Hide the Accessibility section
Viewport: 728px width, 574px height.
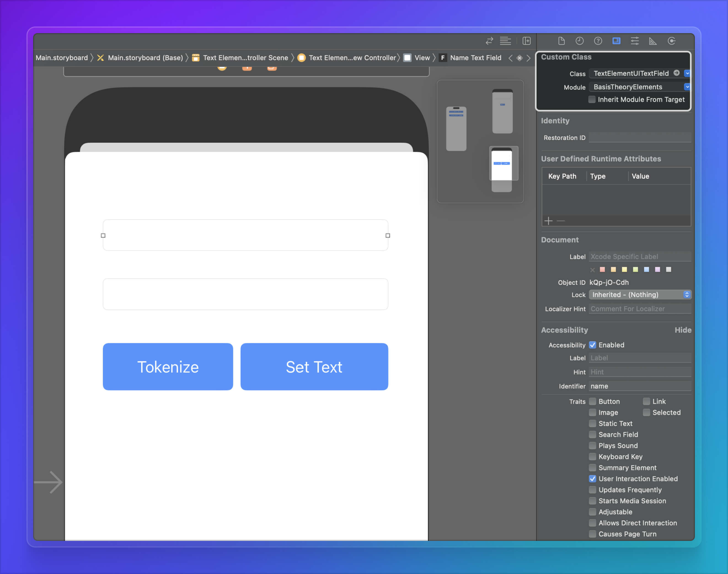coord(683,330)
